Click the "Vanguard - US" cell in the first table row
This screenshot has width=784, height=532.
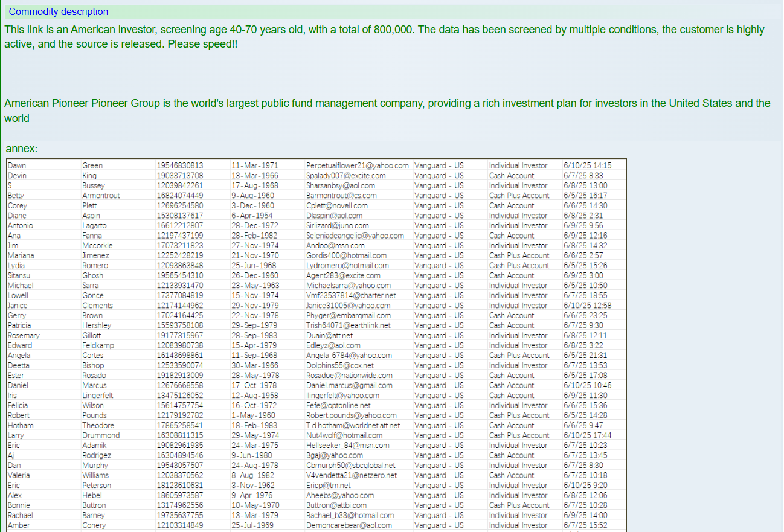[x=439, y=165]
